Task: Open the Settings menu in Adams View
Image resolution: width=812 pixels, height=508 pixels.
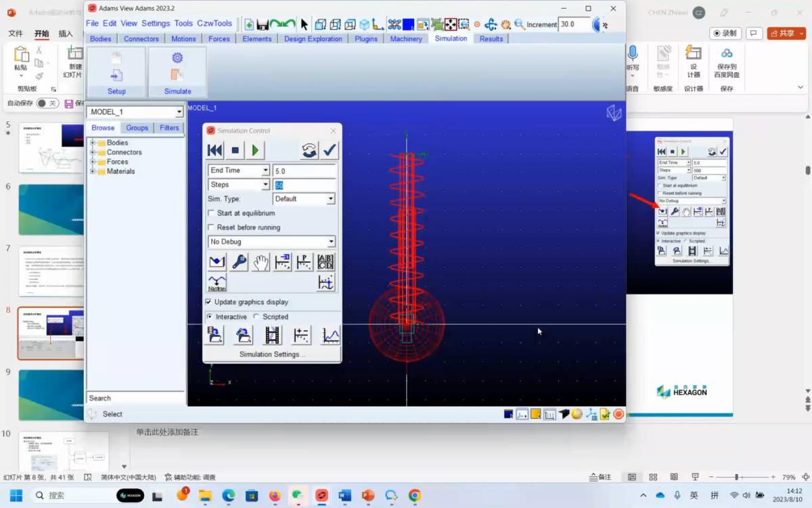Action: click(156, 23)
